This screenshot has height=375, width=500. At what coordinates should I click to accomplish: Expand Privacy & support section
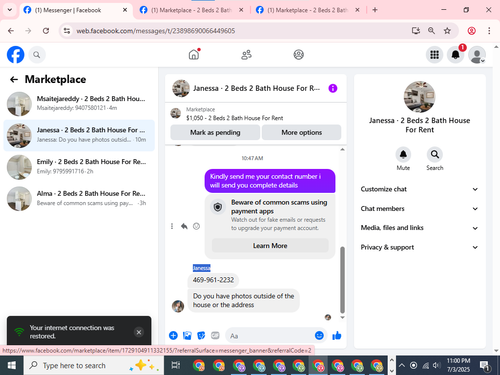tap(419, 247)
